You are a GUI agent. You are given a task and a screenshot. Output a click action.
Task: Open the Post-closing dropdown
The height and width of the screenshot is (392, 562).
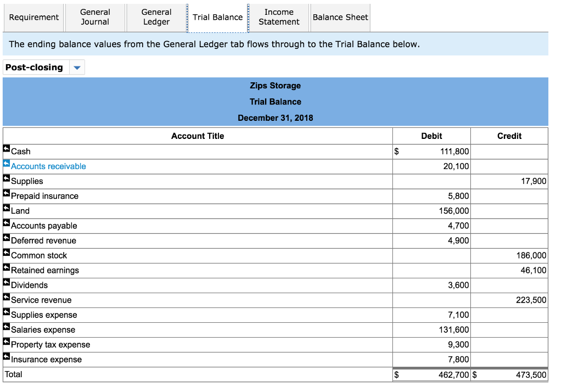click(77, 67)
